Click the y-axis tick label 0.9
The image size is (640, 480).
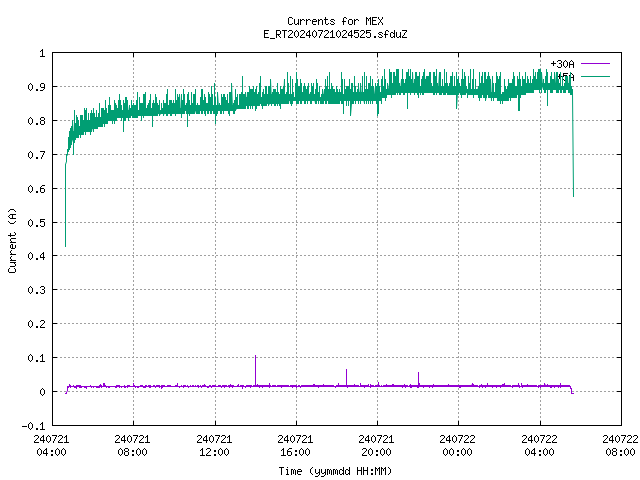pos(36,87)
